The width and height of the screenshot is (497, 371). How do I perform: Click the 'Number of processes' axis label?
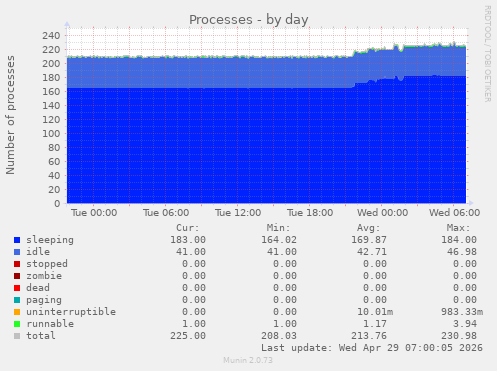pos(10,115)
